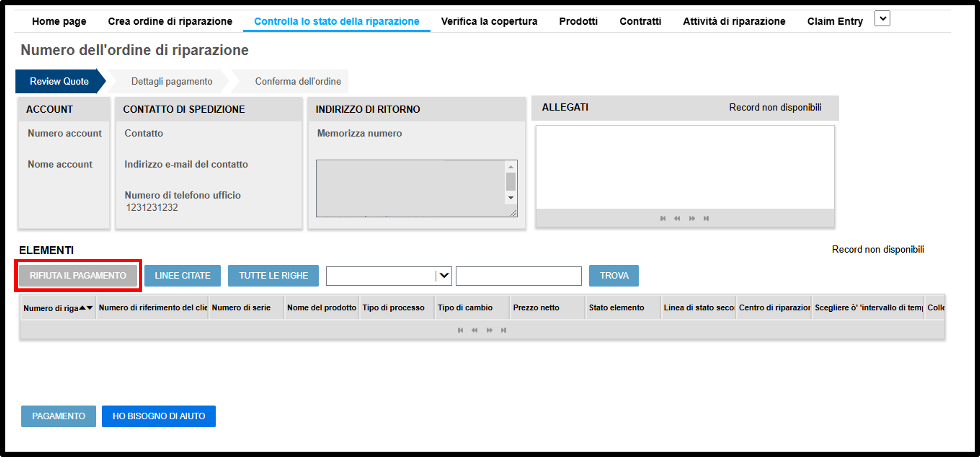This screenshot has width=980, height=457.
Task: Click Scegliere intervallo di tempo column header
Action: 869,307
